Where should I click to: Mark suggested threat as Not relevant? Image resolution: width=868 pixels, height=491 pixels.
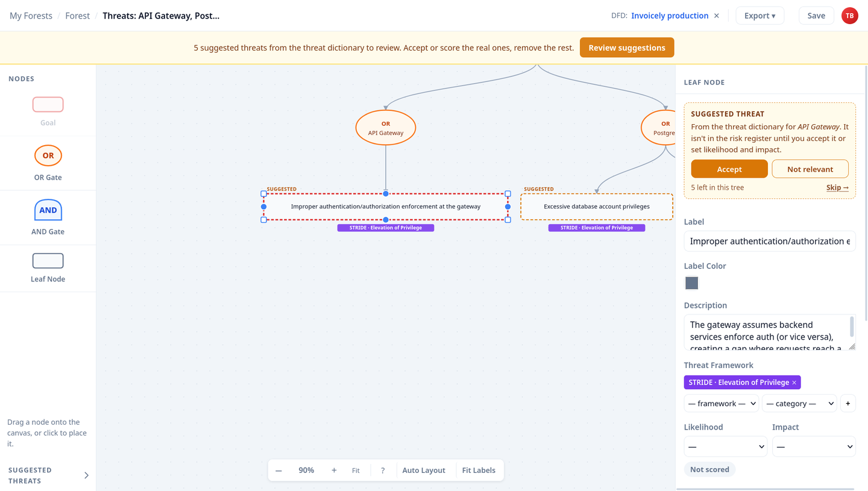[x=810, y=169]
